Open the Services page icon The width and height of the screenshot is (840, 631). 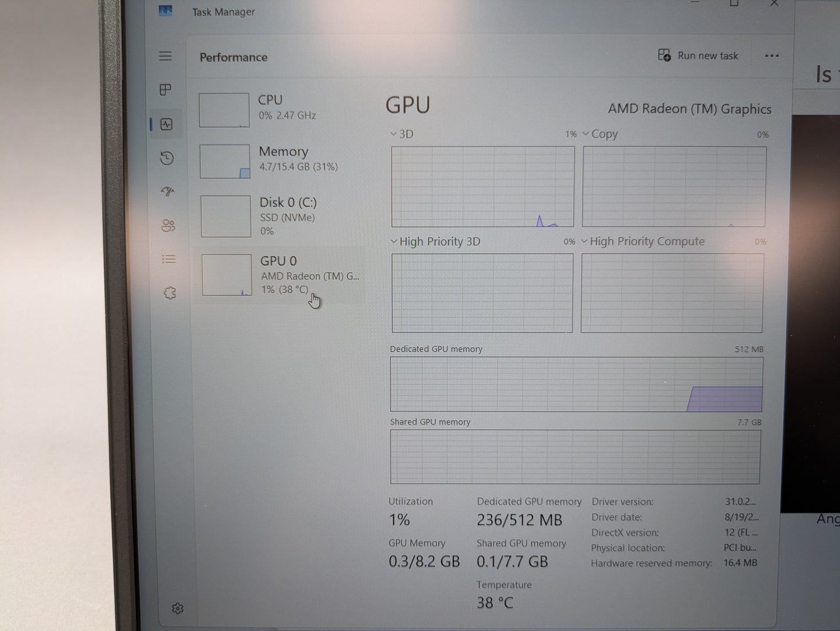(170, 293)
